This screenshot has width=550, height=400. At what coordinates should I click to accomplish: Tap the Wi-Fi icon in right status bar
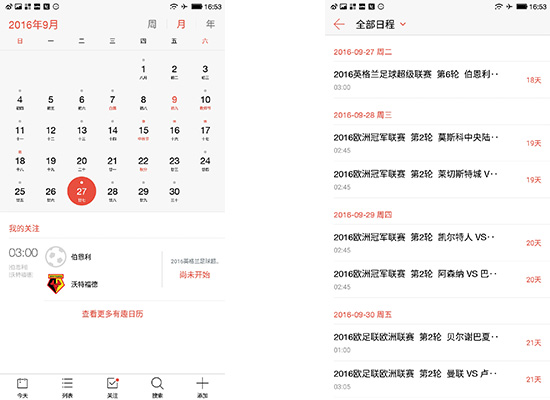[x=498, y=7]
